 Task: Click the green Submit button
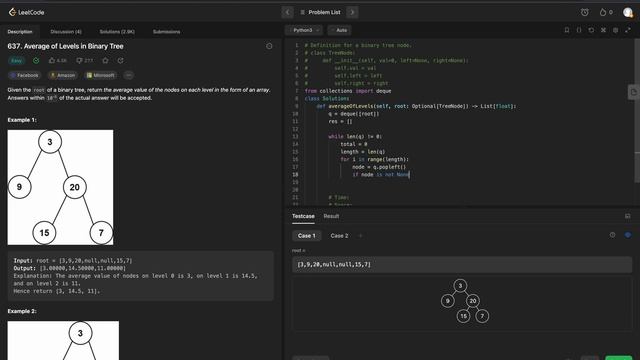619,358
